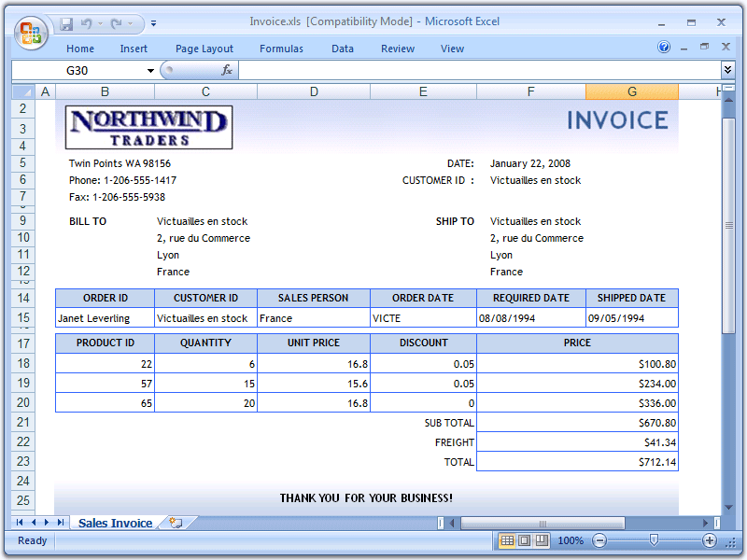Image resolution: width=747 pixels, height=560 pixels.
Task: Open the Name Box dropdown arrow
Action: [150, 71]
